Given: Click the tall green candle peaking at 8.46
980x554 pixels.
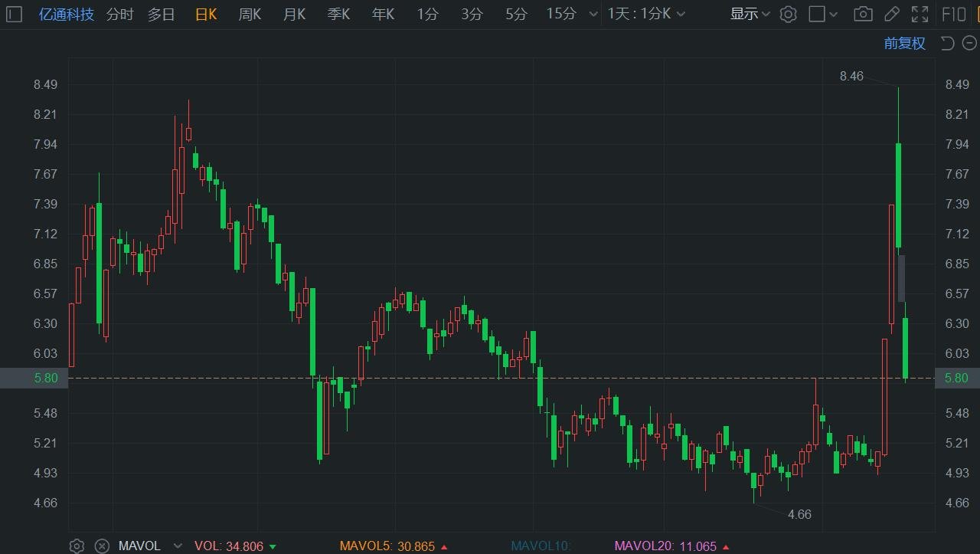Looking at the screenshot, I should [898, 195].
